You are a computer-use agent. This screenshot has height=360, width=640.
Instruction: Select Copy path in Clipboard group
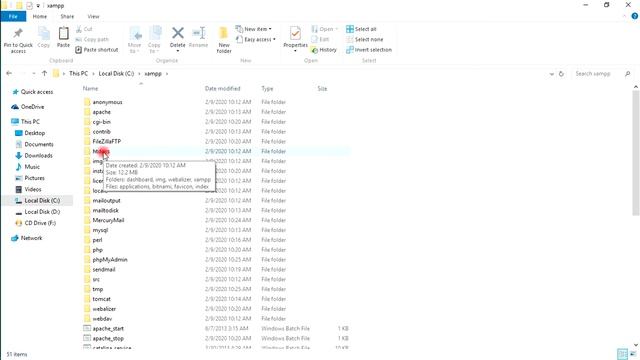pos(92,39)
